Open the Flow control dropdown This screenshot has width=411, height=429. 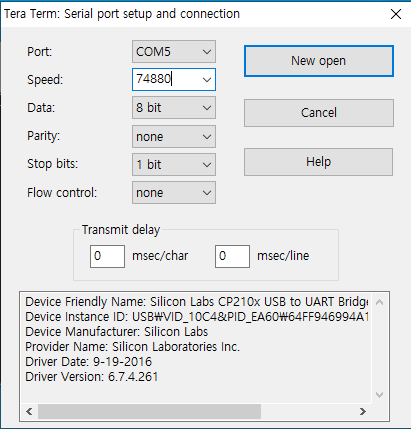(x=174, y=192)
